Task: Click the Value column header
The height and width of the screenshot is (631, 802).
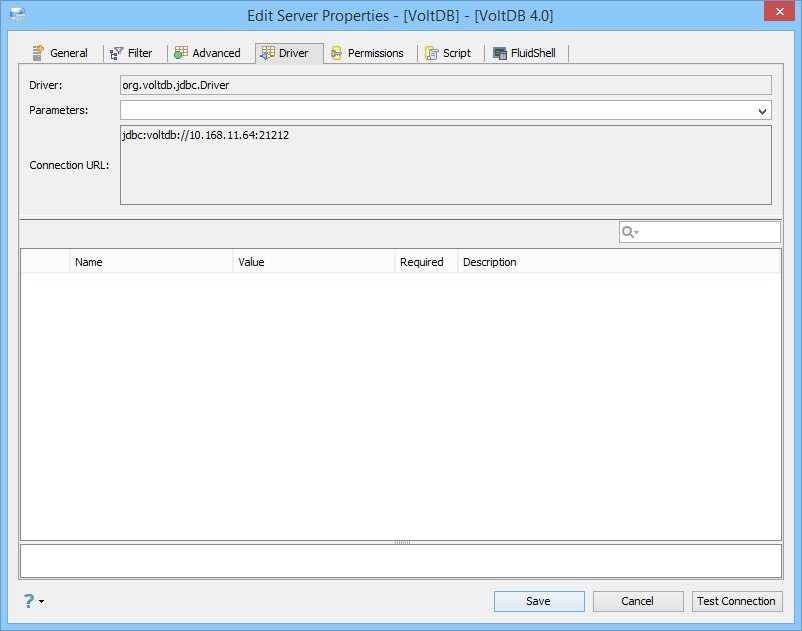Action: [314, 262]
